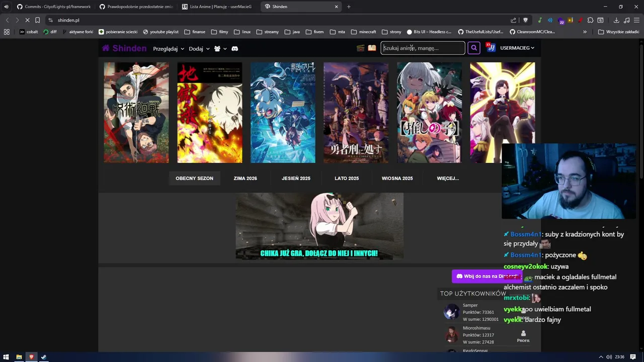
Task: Open TheUsefulLists GitHub bookmark
Action: click(x=480, y=32)
